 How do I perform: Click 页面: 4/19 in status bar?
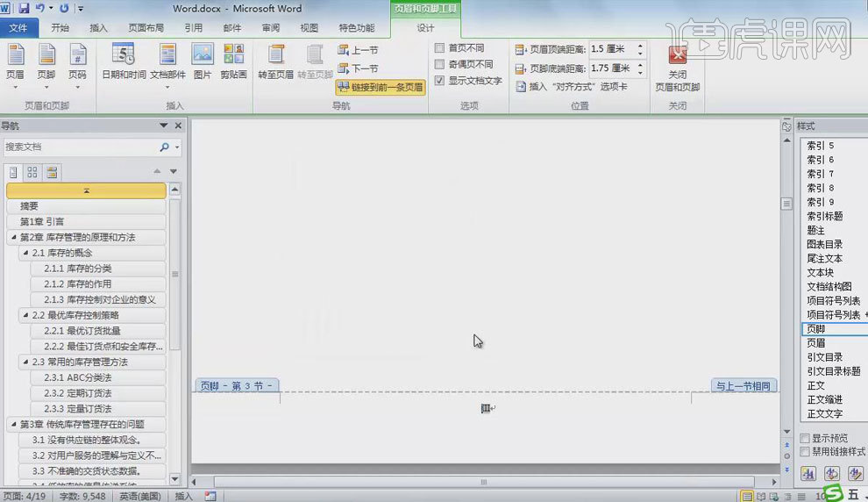point(25,496)
